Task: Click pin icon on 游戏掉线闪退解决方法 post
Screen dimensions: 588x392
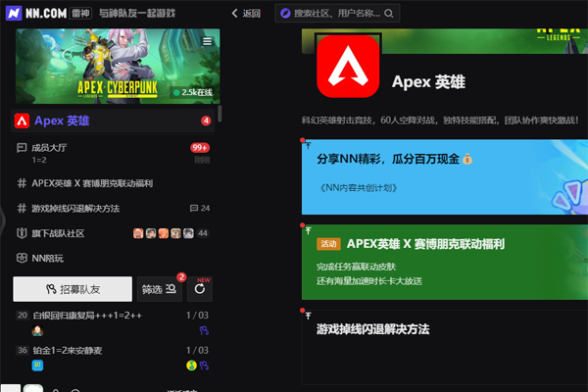Action: 309,316
